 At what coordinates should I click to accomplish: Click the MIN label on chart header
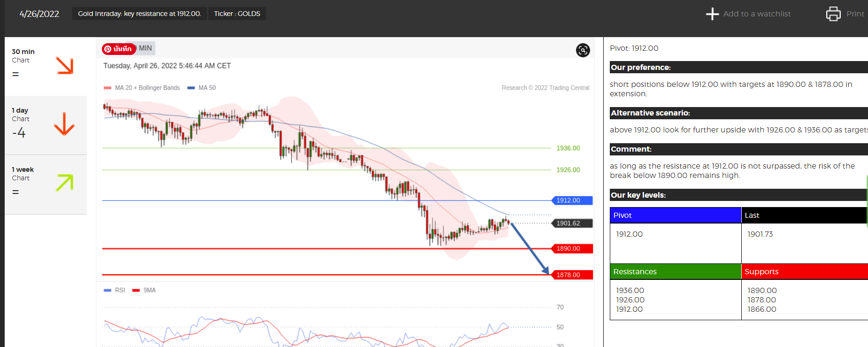click(146, 48)
